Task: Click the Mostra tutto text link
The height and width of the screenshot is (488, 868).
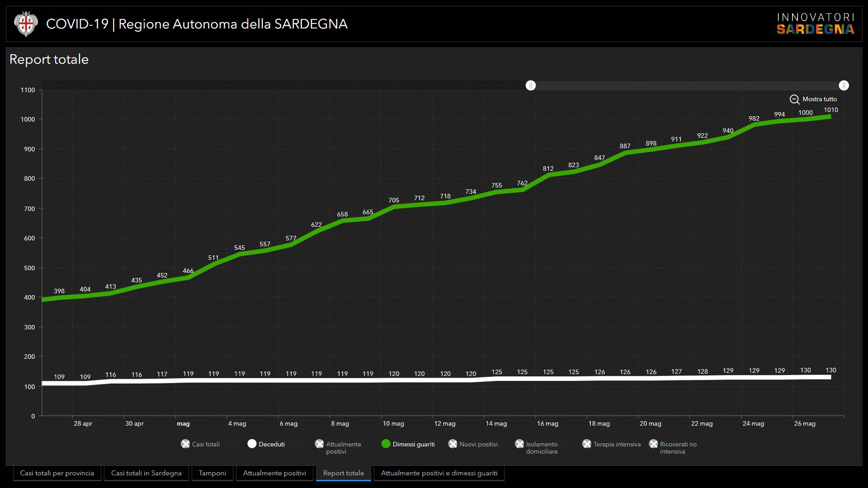Action: (x=819, y=99)
